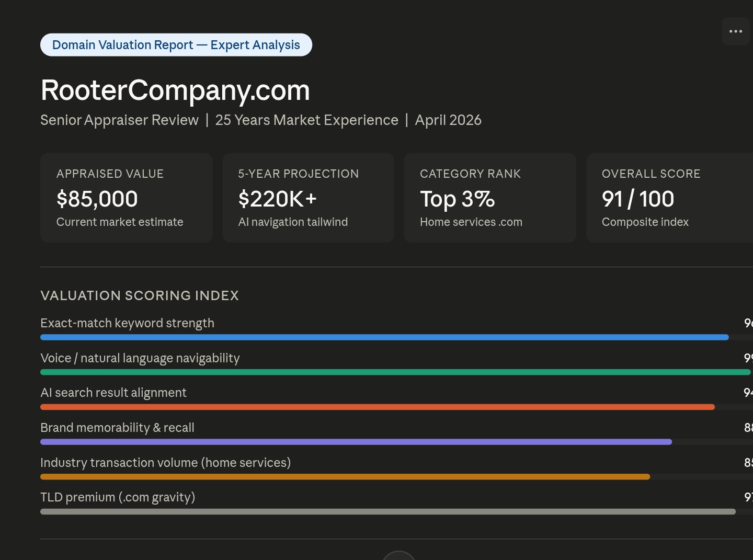Click the Voice / natural language navigability label
Screen dimensions: 753x560
pos(140,358)
